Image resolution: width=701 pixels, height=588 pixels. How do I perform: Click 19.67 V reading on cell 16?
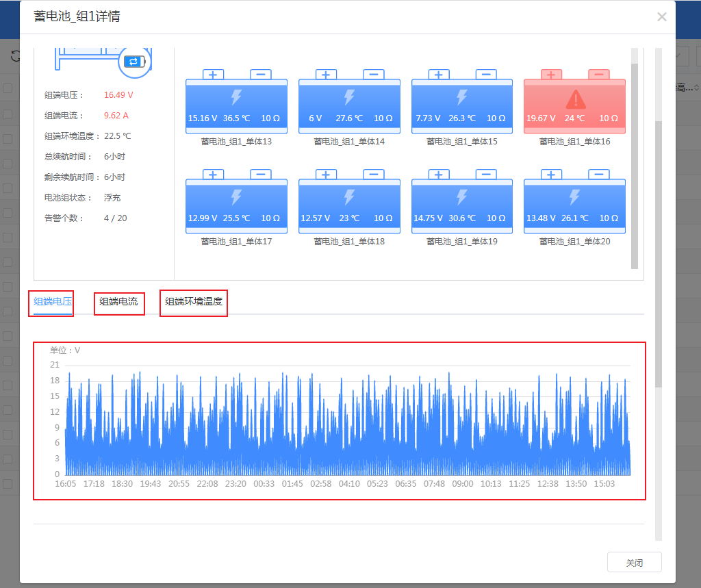point(541,118)
